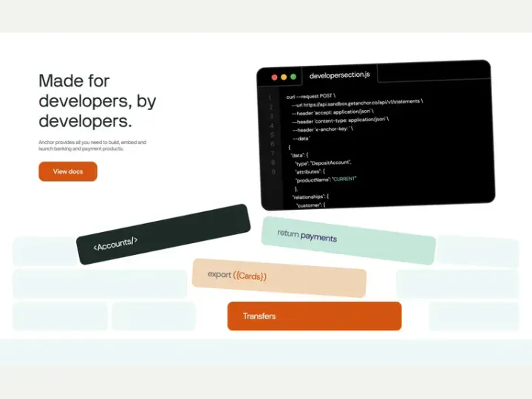Click the 'Made for developers' heading
The image size is (532, 399).
(x=98, y=100)
